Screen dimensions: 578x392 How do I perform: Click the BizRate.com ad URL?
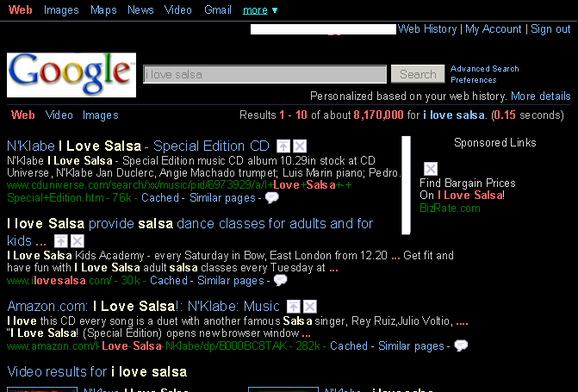click(450, 208)
